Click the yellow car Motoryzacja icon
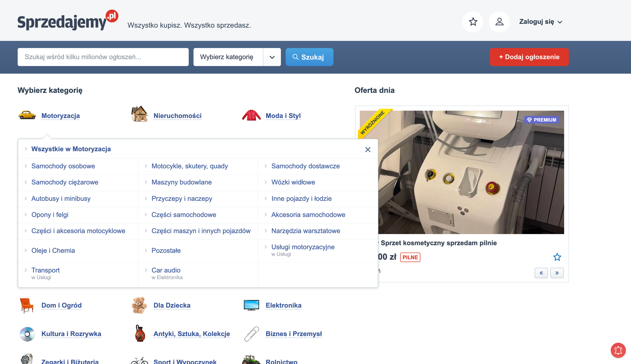 tap(27, 115)
